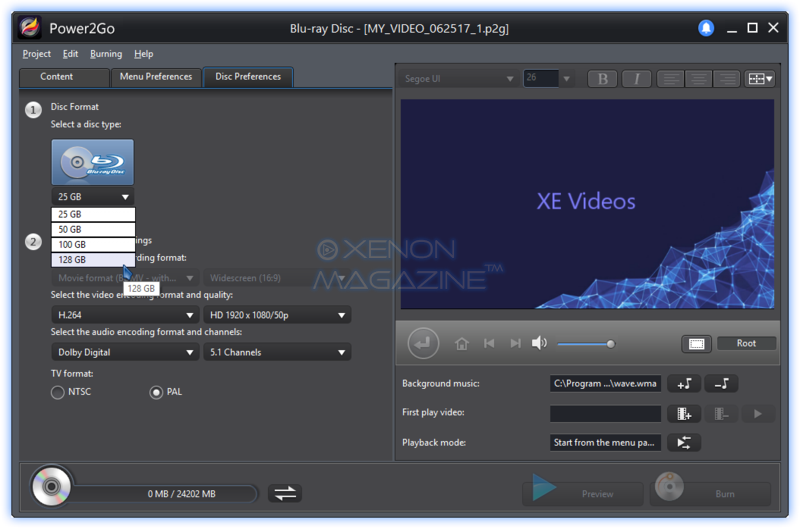This screenshot has width=800, height=529.
Task: Open the 5.1 Channels dropdown
Action: (277, 352)
